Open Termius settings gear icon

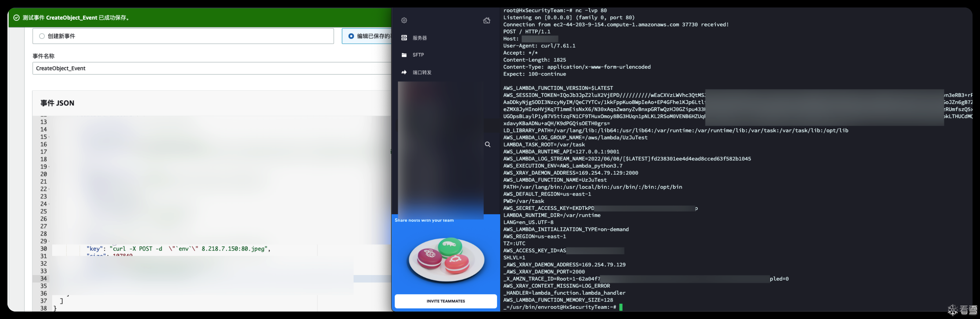tap(404, 20)
